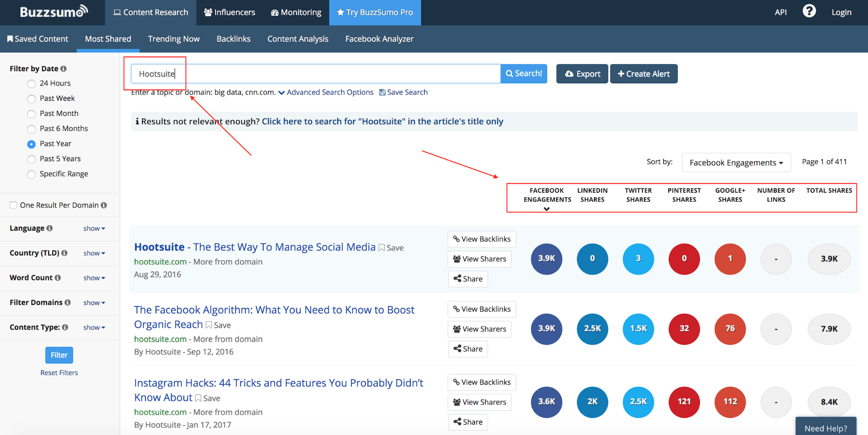Click the Google+ shares circle showing 112

pos(730,402)
